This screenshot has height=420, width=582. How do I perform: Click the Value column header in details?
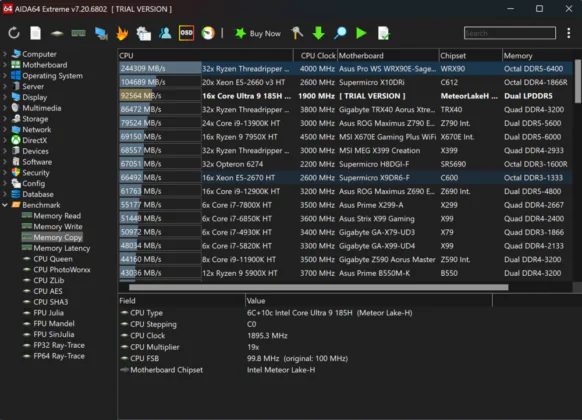pos(369,301)
